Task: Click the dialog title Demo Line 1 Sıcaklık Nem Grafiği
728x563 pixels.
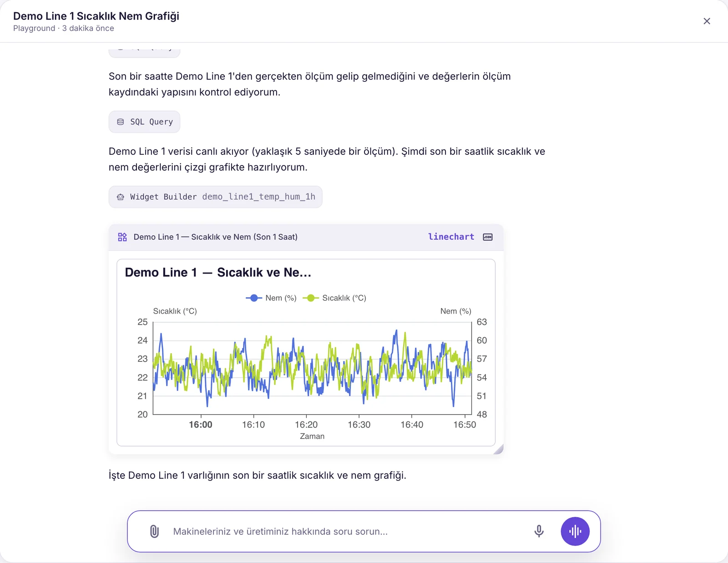Action: pos(96,16)
